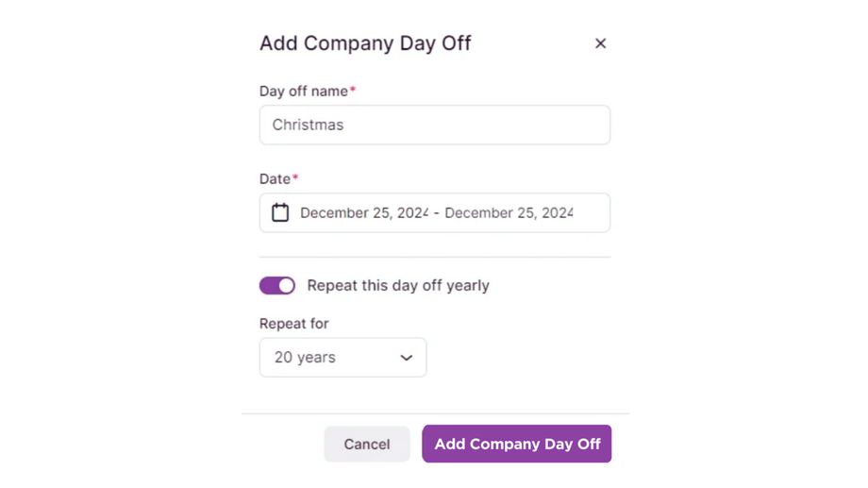Viewport: 868px width, 488px height.
Task: Click the 'Repeat for' label
Action: (293, 324)
